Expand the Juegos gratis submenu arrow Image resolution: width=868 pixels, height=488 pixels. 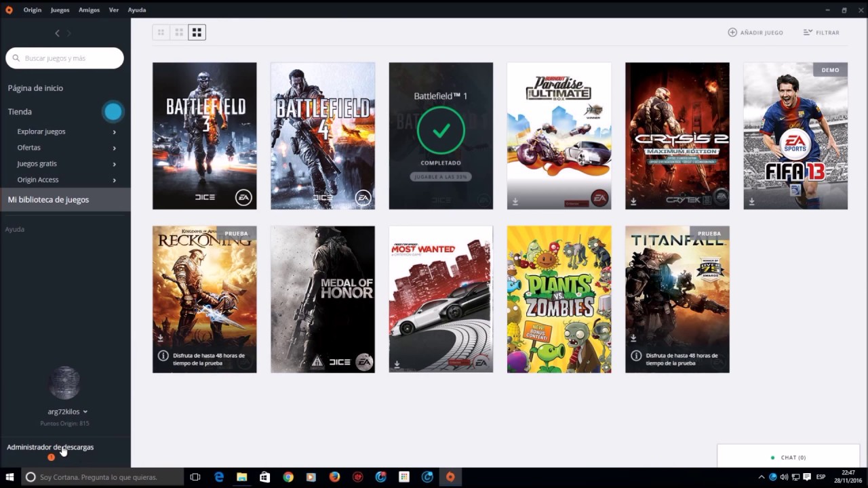114,164
